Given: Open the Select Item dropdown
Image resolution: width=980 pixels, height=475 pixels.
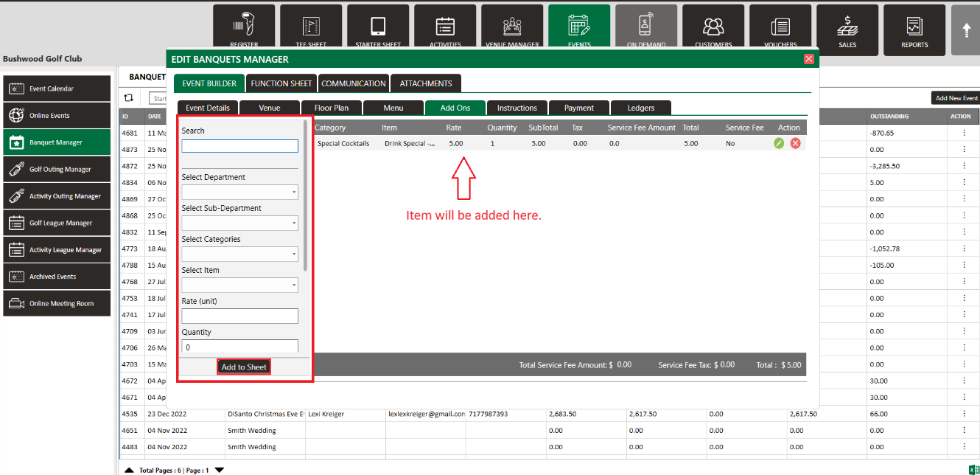Looking at the screenshot, I should 239,285.
